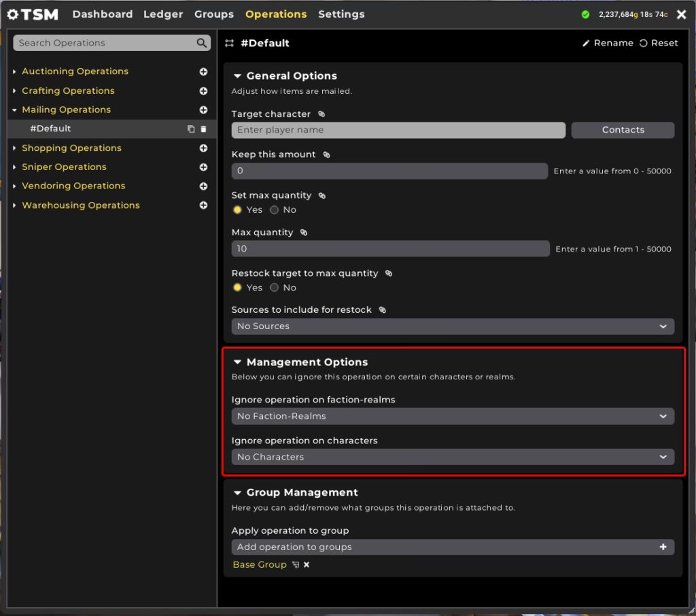Duplicate the #Default mailing operation
Viewport: 696px width, 616px height.
(191, 129)
